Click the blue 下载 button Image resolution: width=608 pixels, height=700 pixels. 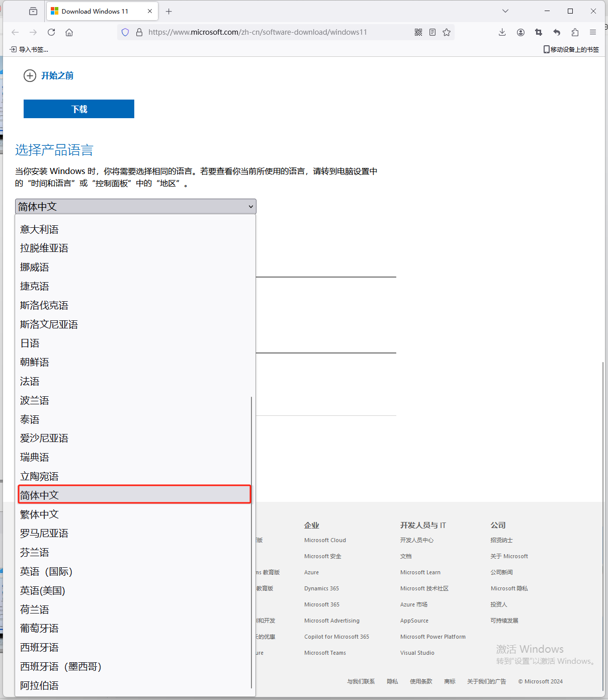79,109
